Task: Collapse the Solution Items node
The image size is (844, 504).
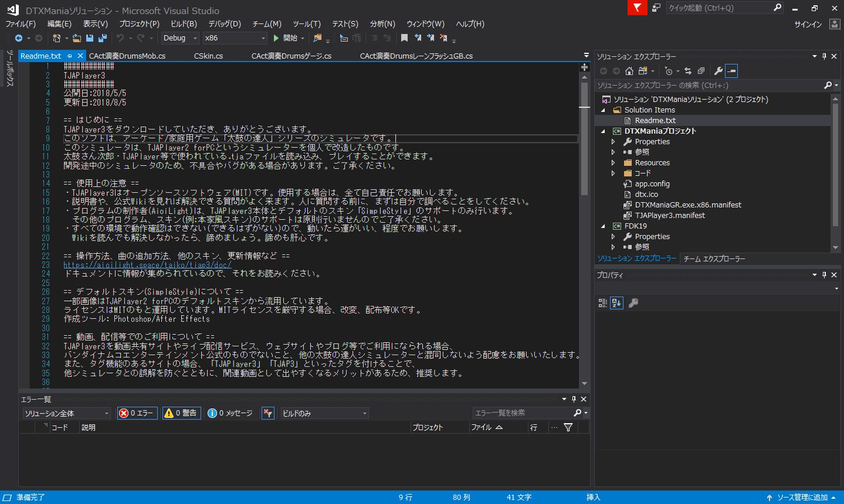Action: [x=603, y=110]
